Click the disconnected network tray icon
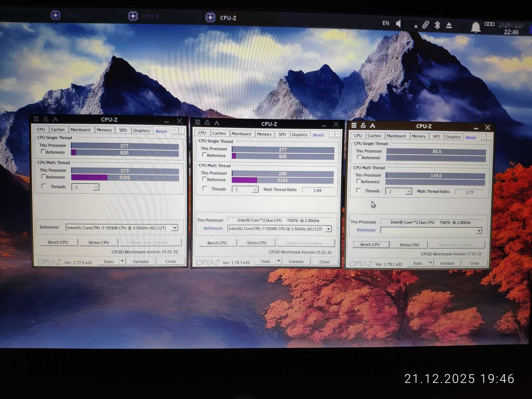This screenshot has height=399, width=532. coord(413,25)
